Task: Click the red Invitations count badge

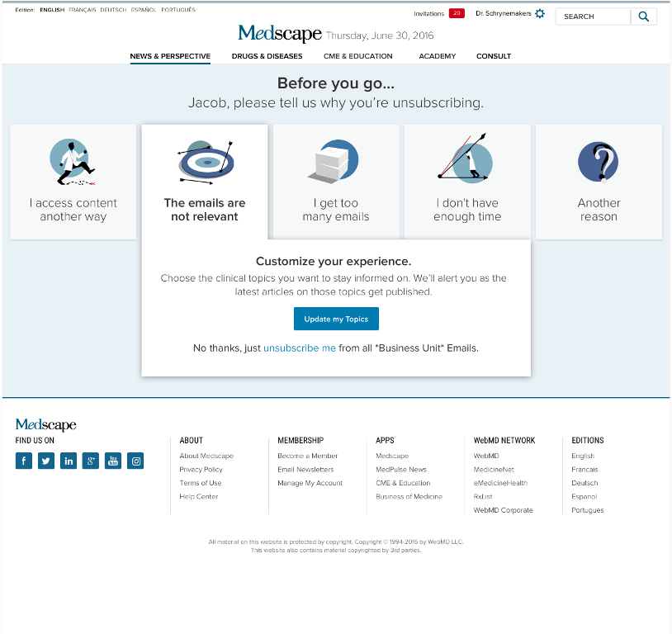Action: click(x=457, y=14)
